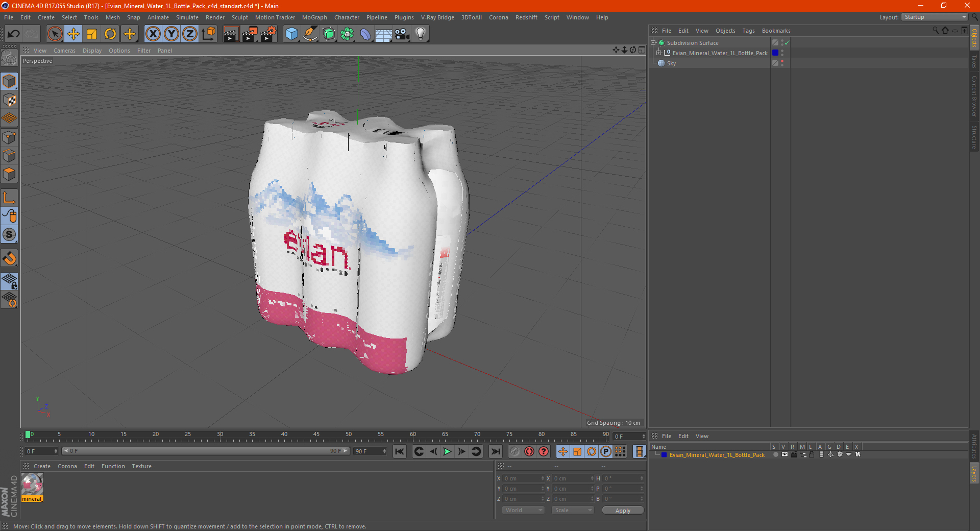Open the Layout Startup dropdown
The image size is (980, 531).
[x=935, y=17]
